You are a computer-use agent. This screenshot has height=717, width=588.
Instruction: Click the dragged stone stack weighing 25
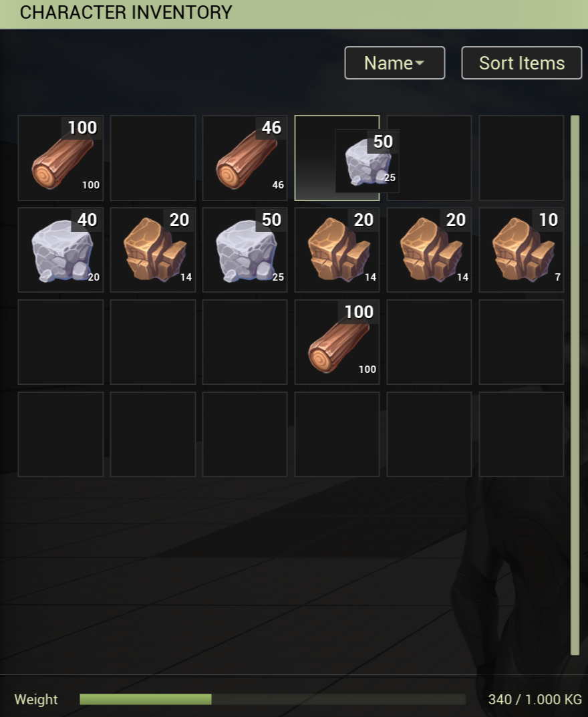pyautogui.click(x=367, y=161)
